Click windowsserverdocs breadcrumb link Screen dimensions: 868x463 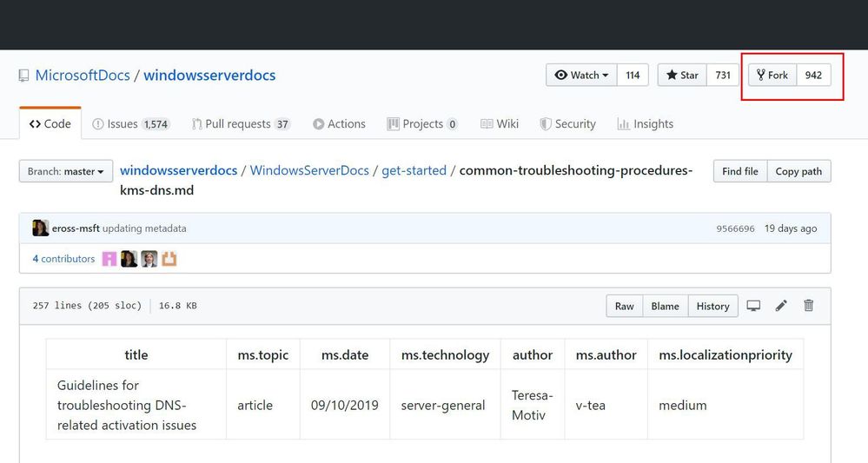179,170
